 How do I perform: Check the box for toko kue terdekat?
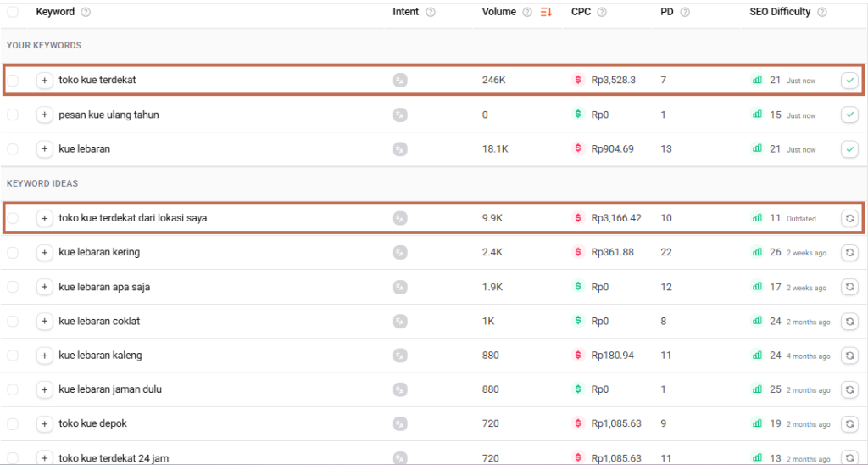13,81
